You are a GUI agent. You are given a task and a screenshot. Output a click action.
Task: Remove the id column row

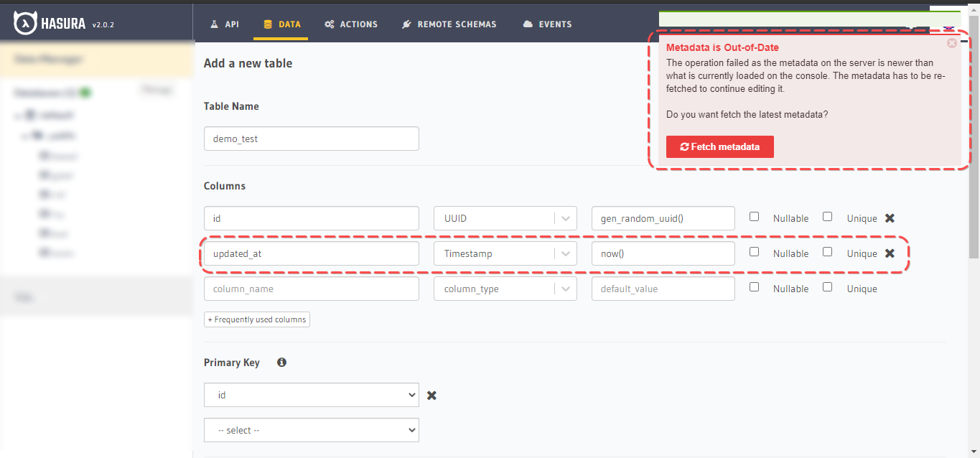[890, 218]
